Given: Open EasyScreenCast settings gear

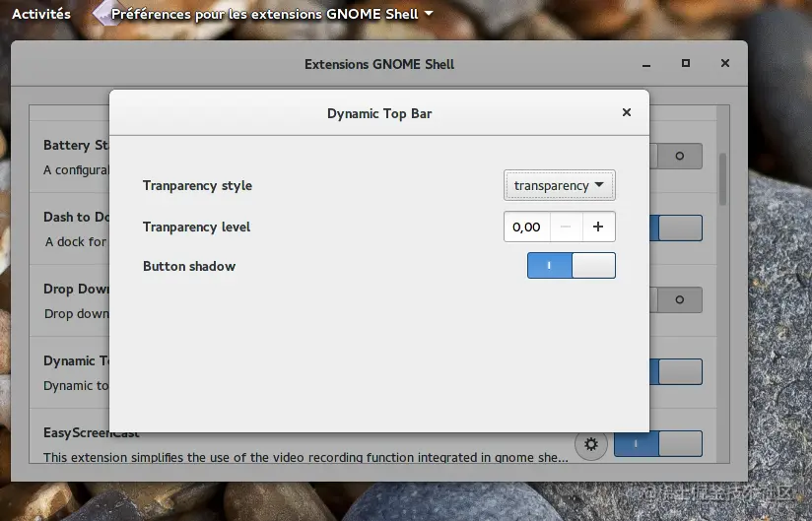Looking at the screenshot, I should [x=591, y=444].
